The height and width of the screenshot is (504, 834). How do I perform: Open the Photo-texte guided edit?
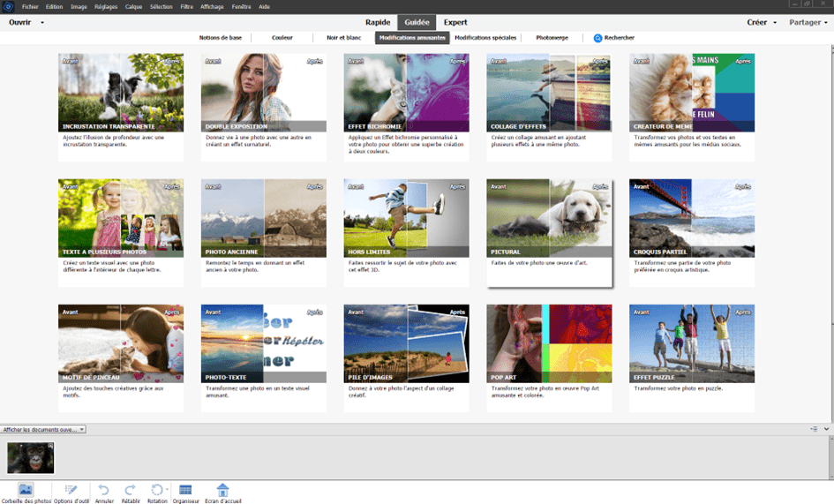pos(263,358)
